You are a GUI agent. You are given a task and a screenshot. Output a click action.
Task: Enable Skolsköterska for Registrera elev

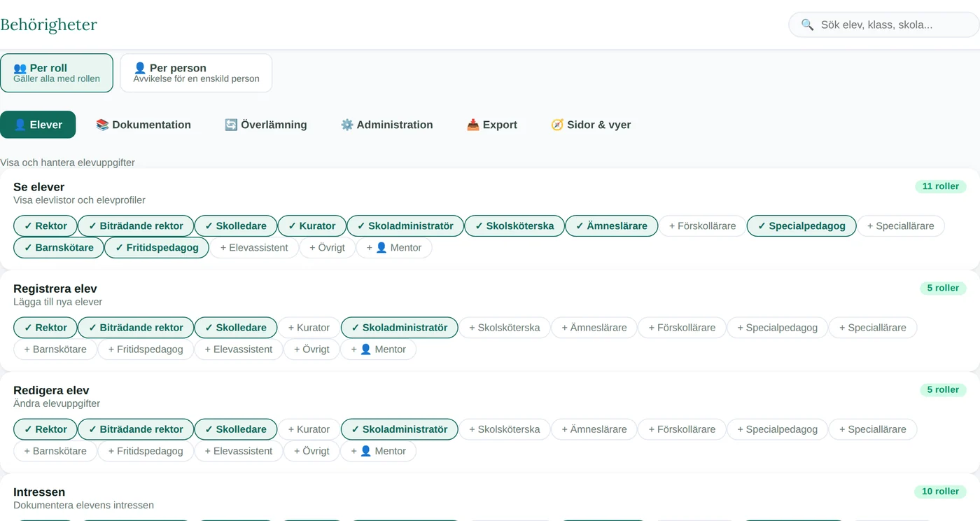504,327
